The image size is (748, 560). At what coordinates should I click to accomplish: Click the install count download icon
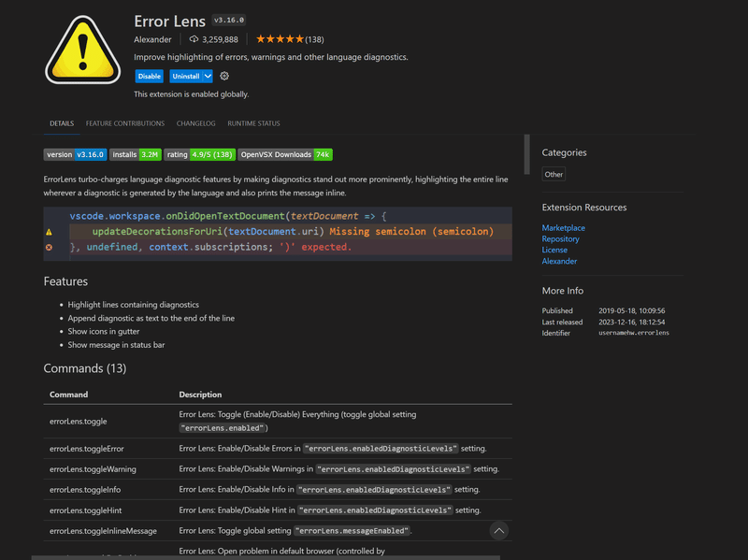click(192, 39)
